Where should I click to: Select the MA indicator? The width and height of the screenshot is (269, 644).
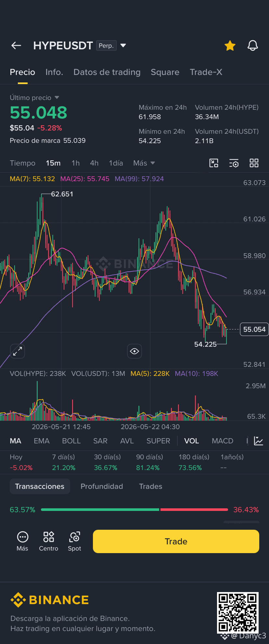[x=16, y=441]
